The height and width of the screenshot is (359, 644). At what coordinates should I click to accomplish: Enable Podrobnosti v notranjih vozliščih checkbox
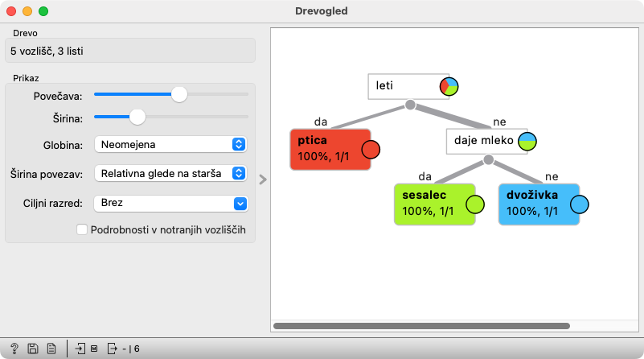[x=81, y=229]
